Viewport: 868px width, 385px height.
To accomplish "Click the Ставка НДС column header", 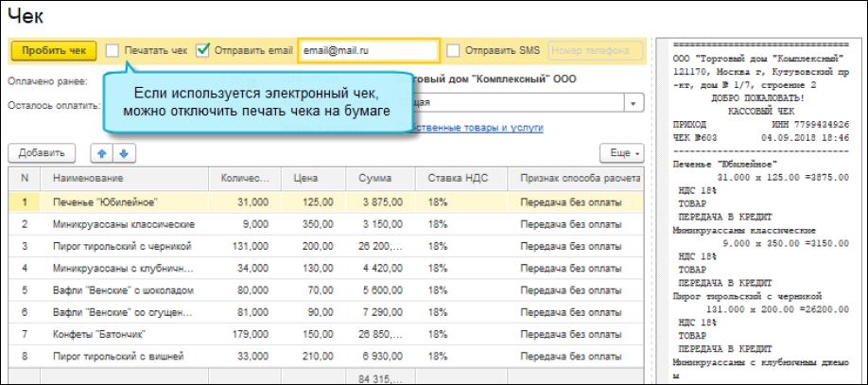I will click(458, 178).
